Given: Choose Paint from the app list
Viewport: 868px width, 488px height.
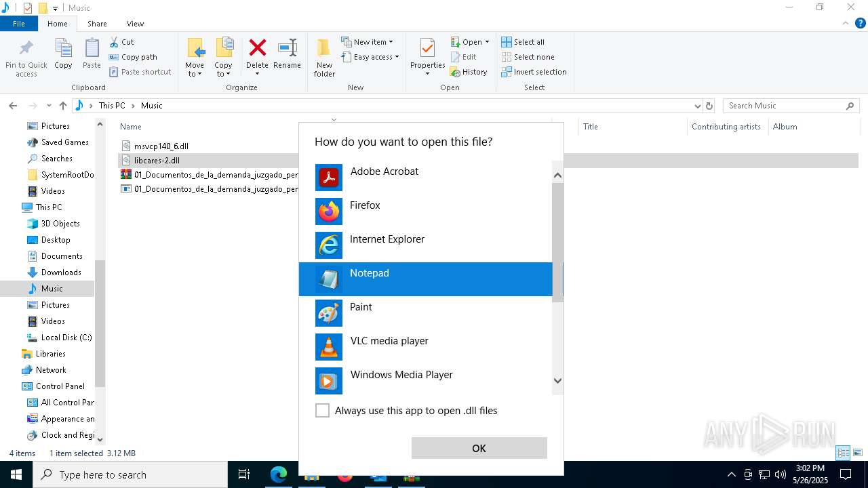Looking at the screenshot, I should (426, 313).
